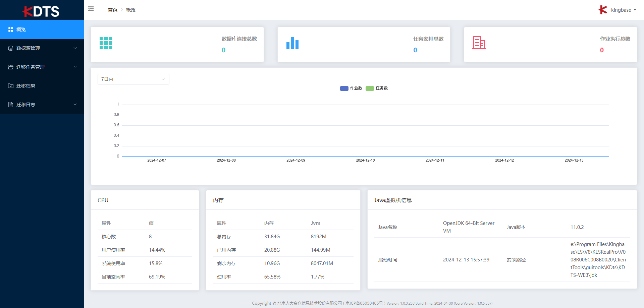The image size is (644, 308).
Task: Open the 7日内 time range dropdown
Action: [x=133, y=79]
